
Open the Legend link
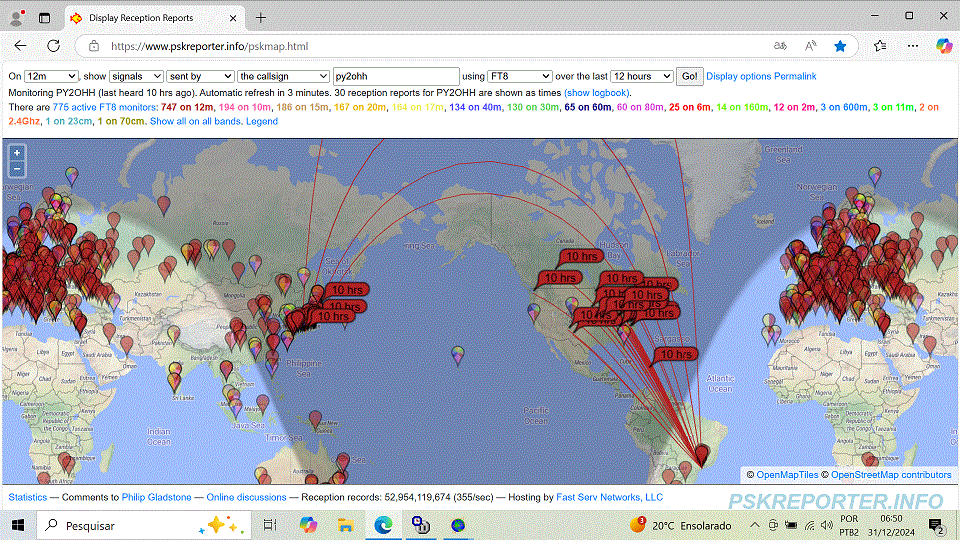click(262, 121)
